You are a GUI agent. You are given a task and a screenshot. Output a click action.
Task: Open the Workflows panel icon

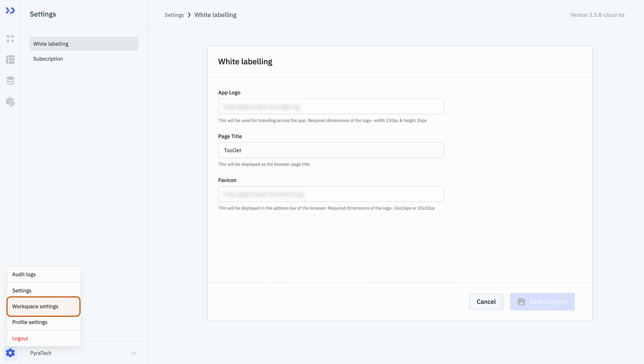[x=10, y=59]
